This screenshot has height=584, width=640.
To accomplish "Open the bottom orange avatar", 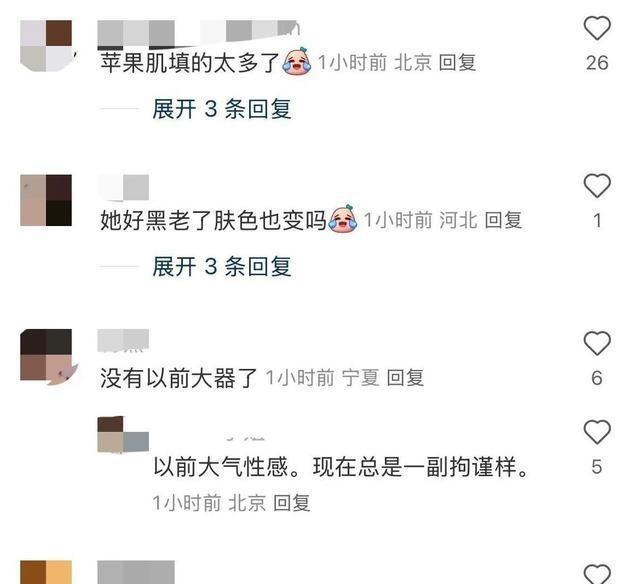I will tap(46, 572).
